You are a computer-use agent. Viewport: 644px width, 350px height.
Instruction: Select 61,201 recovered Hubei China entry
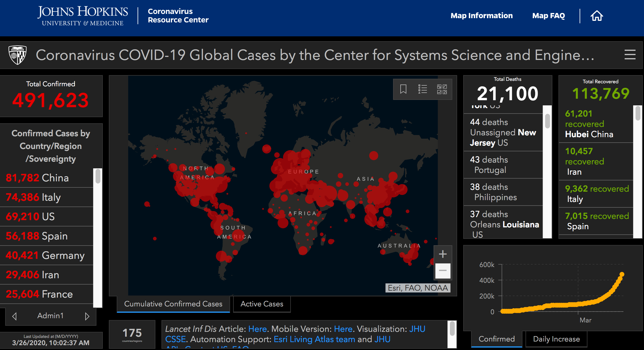(596, 124)
